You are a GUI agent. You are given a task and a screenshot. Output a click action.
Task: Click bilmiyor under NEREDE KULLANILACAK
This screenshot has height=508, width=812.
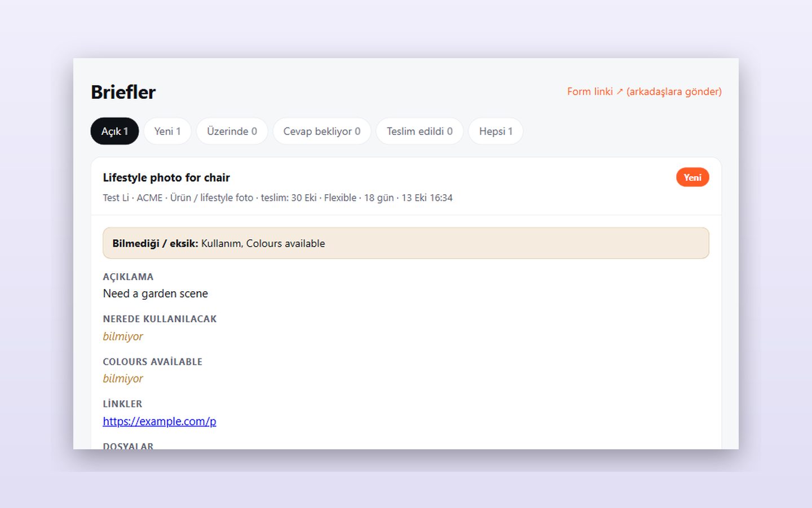tap(123, 336)
